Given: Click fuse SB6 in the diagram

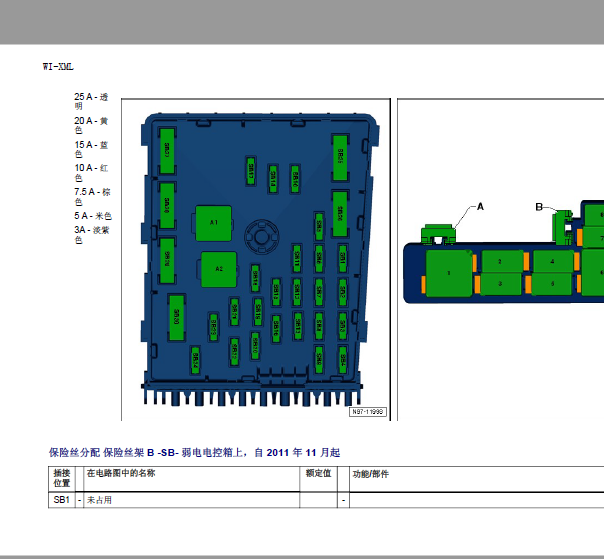Looking at the screenshot, I should (319, 258).
